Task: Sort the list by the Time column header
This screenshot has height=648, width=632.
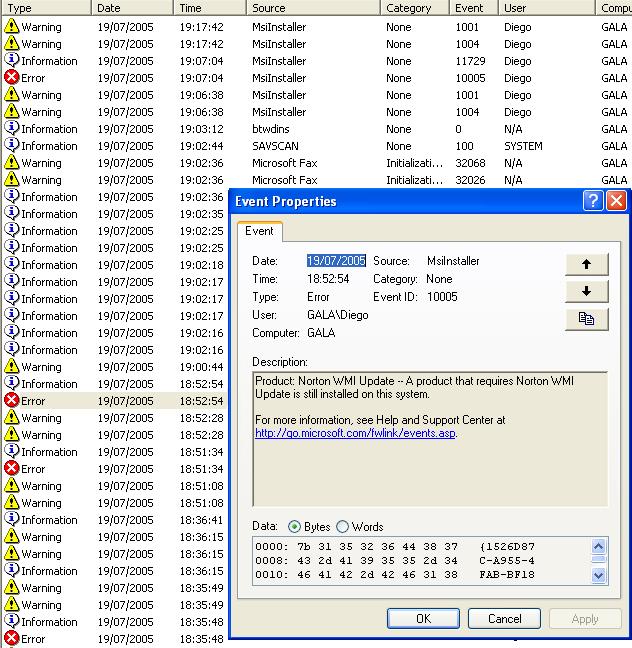Action: click(x=210, y=8)
